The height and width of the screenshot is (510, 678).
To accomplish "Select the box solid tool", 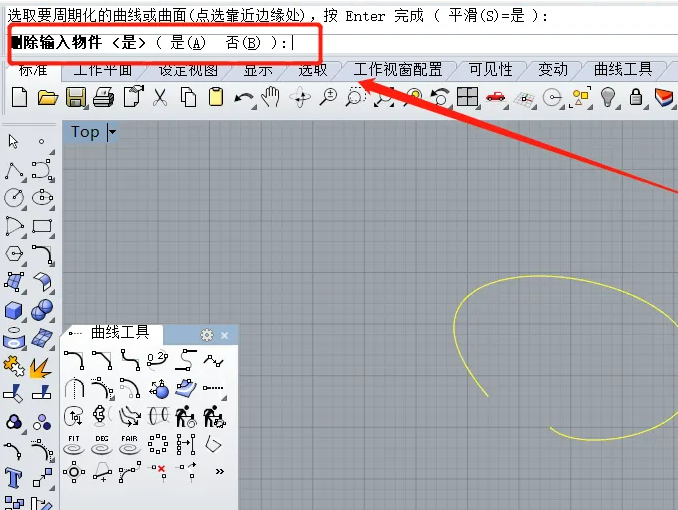I will click(14, 310).
